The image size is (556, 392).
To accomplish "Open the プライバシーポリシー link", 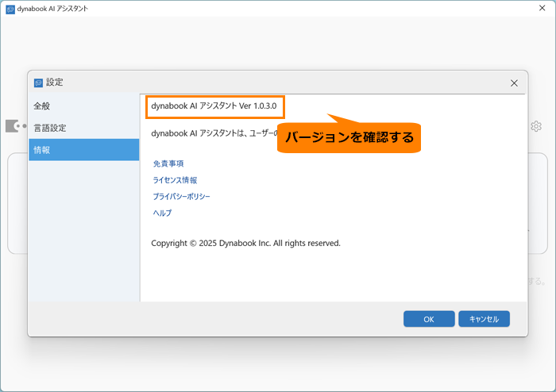I will [x=181, y=196].
